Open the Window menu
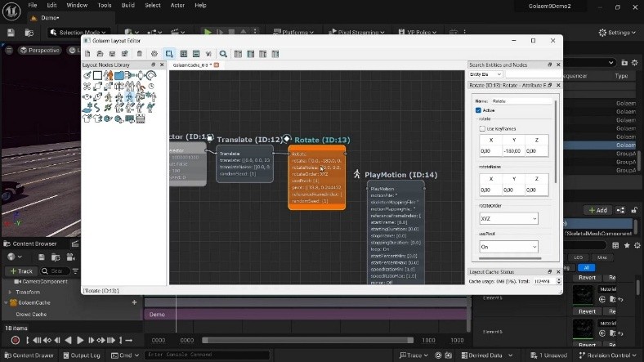The width and height of the screenshot is (644, 362). pyautogui.click(x=77, y=6)
